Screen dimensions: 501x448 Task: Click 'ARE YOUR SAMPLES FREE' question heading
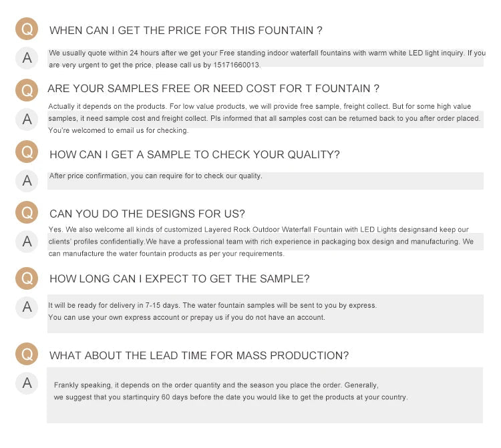213,89
